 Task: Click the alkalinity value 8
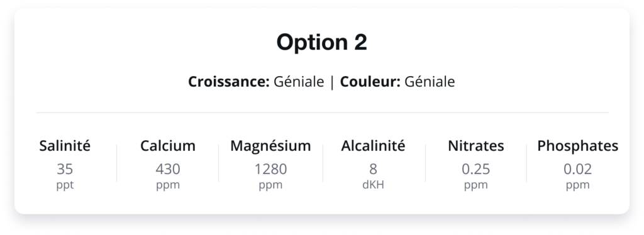point(373,169)
